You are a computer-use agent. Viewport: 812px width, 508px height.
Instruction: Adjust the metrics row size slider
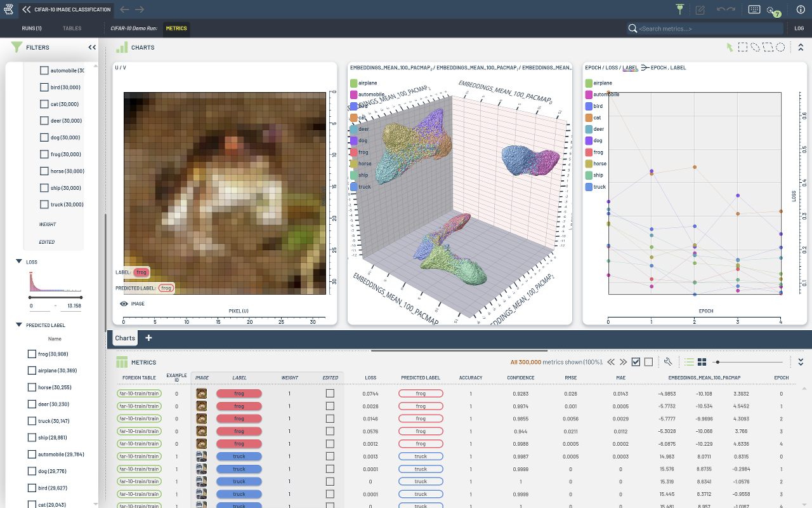717,362
